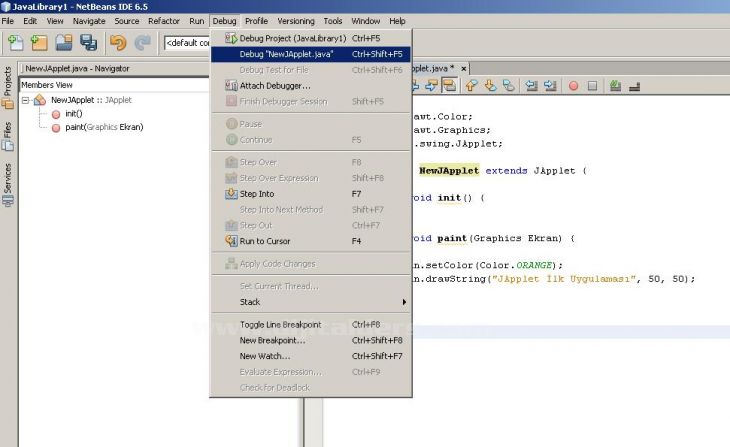Open the View menu

click(x=55, y=21)
